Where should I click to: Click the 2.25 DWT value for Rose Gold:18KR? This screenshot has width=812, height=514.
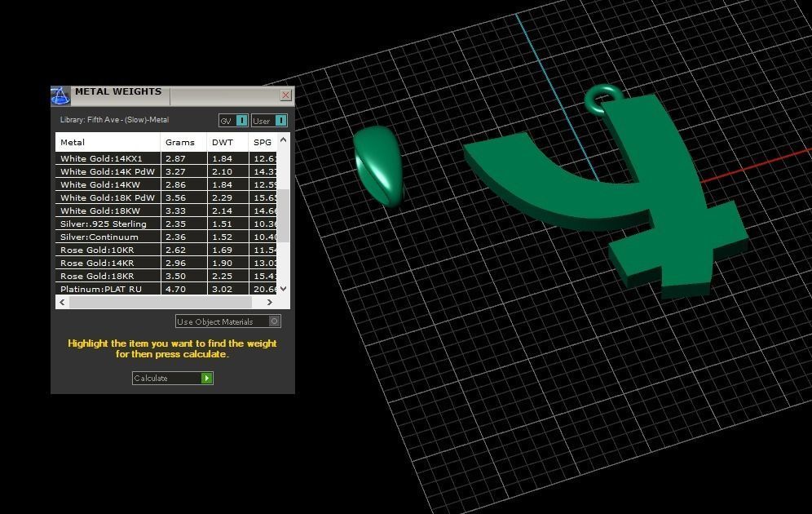coord(223,276)
